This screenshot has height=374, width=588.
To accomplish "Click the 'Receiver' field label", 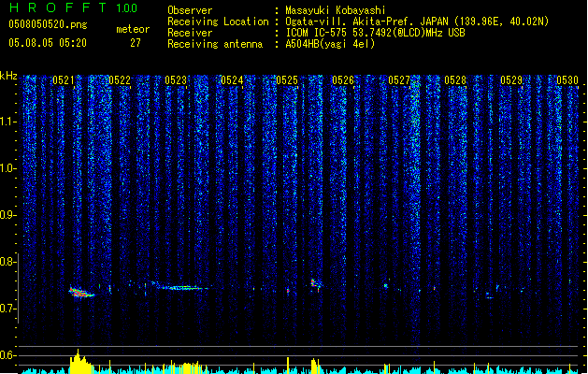I will coord(190,33).
